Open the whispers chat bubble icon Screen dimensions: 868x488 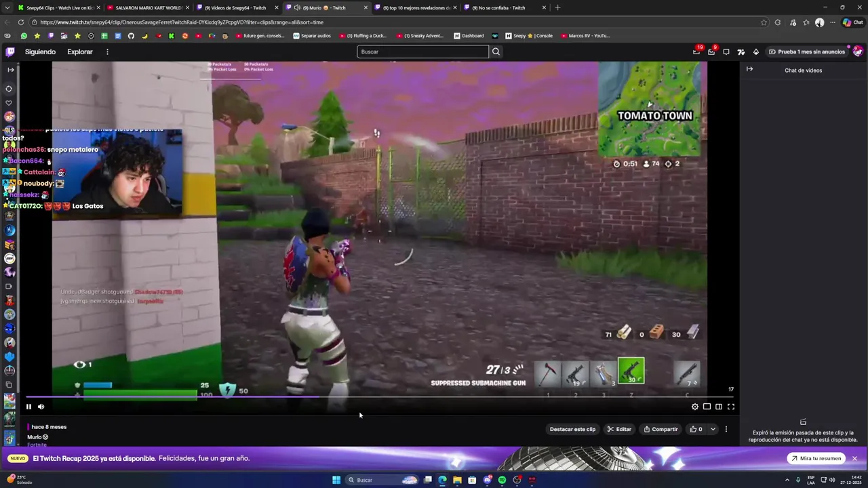pyautogui.click(x=726, y=52)
